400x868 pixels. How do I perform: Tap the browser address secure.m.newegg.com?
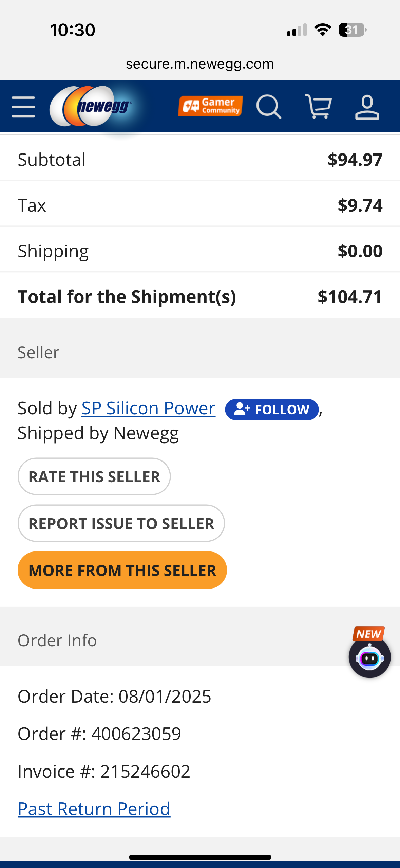pyautogui.click(x=200, y=64)
